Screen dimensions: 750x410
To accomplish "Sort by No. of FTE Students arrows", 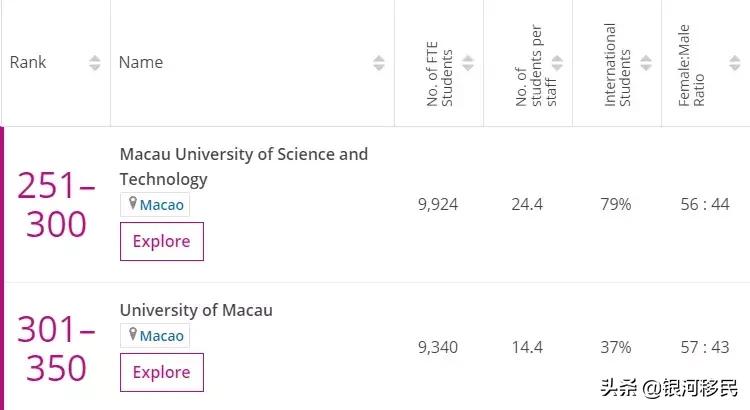I will point(468,63).
